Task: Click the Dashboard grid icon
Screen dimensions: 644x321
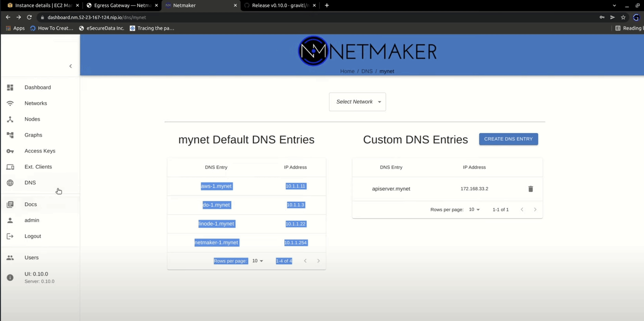Action: (10, 88)
